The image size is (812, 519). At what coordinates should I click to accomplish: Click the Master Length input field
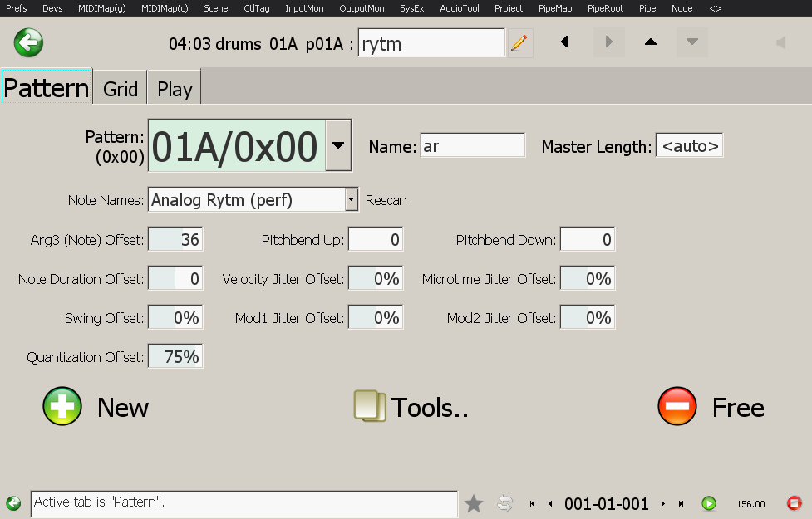tap(689, 146)
